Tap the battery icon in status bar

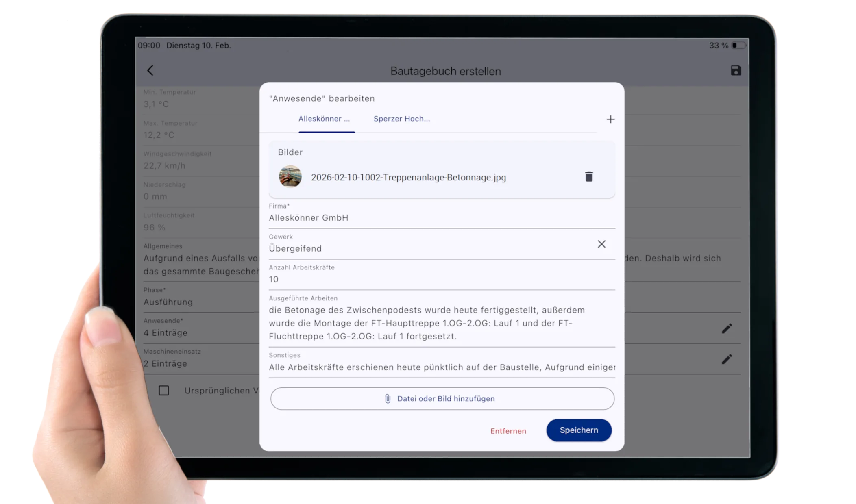(739, 46)
